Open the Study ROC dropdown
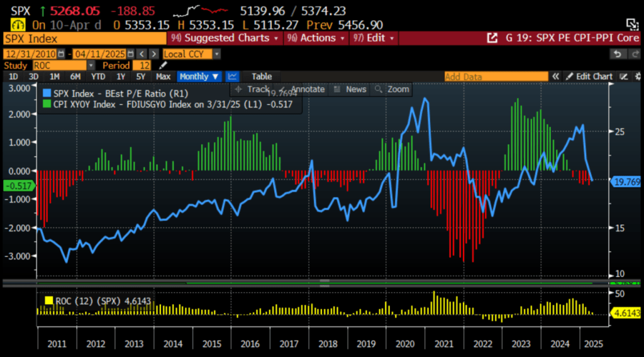 coord(63,65)
